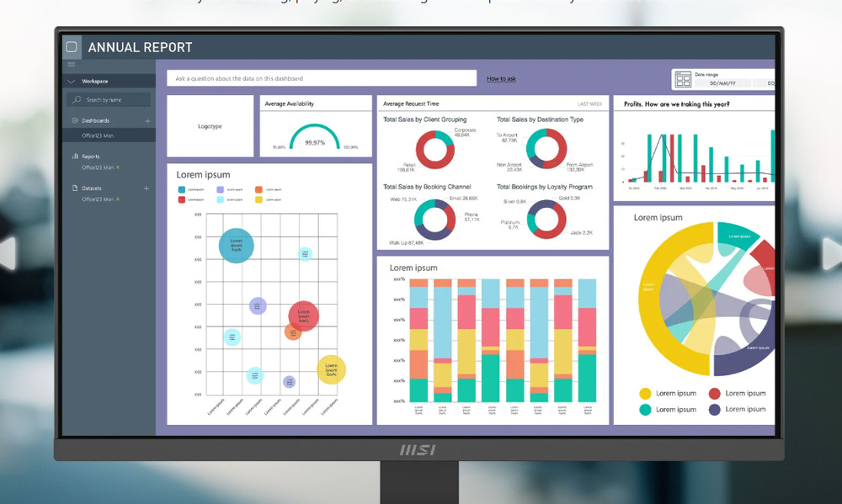
Task: Click the yellow legend swatch in bubble chart
Action: (x=258, y=199)
